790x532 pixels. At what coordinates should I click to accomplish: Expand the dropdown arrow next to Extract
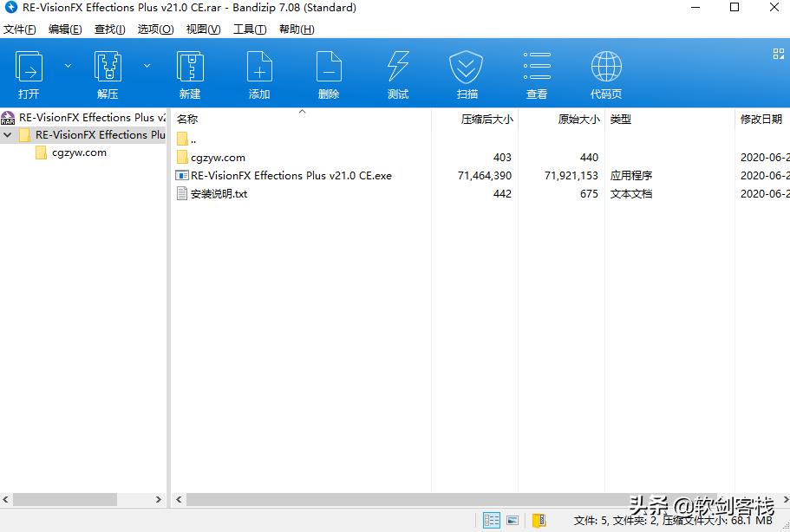pyautogui.click(x=147, y=65)
